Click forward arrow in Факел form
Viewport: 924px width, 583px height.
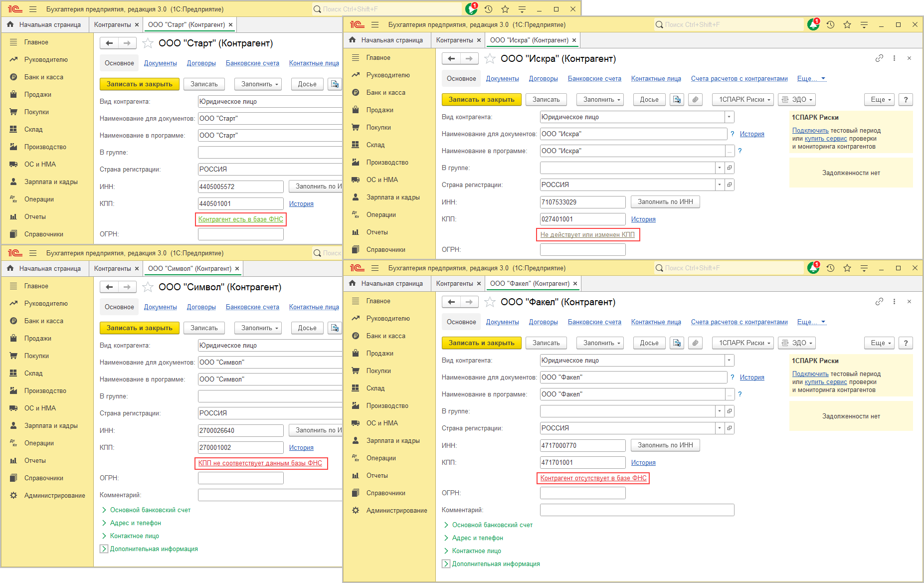pos(469,302)
